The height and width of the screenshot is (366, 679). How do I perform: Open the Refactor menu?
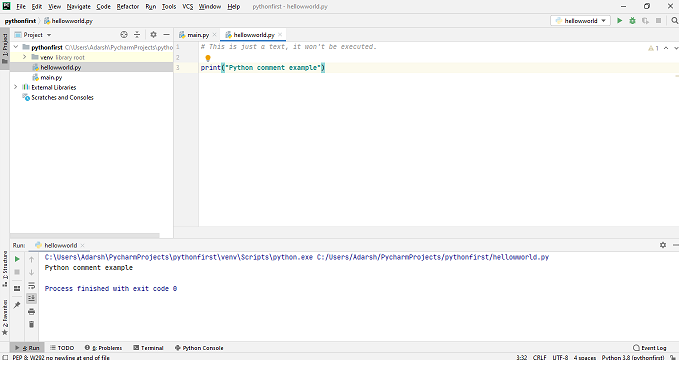tap(128, 6)
